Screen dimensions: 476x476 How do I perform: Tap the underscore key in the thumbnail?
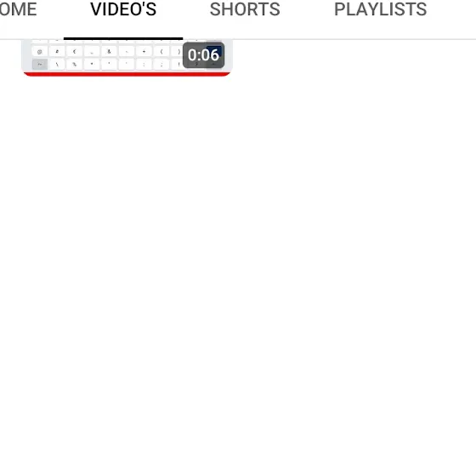pos(92,52)
